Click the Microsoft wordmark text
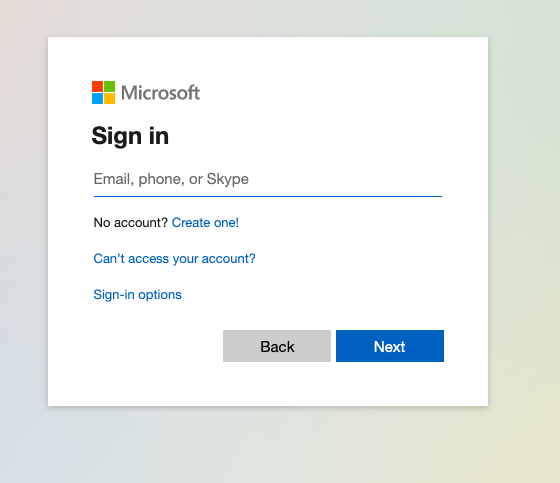Image resolution: width=560 pixels, height=483 pixels. pos(160,93)
